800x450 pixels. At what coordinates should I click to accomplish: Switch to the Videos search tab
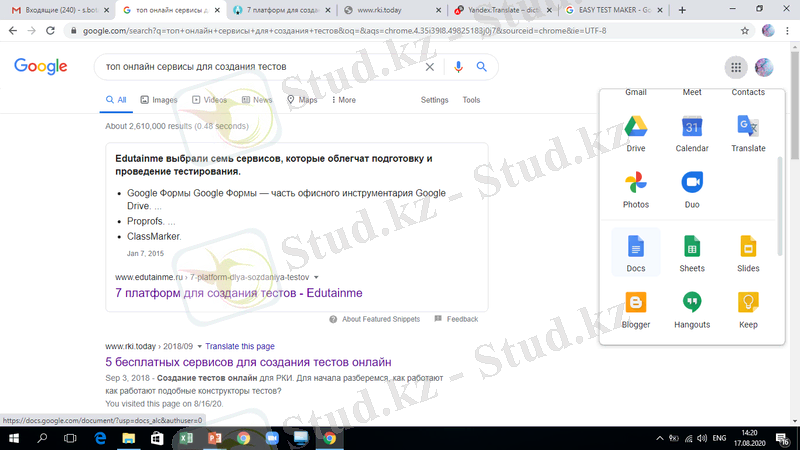[209, 100]
